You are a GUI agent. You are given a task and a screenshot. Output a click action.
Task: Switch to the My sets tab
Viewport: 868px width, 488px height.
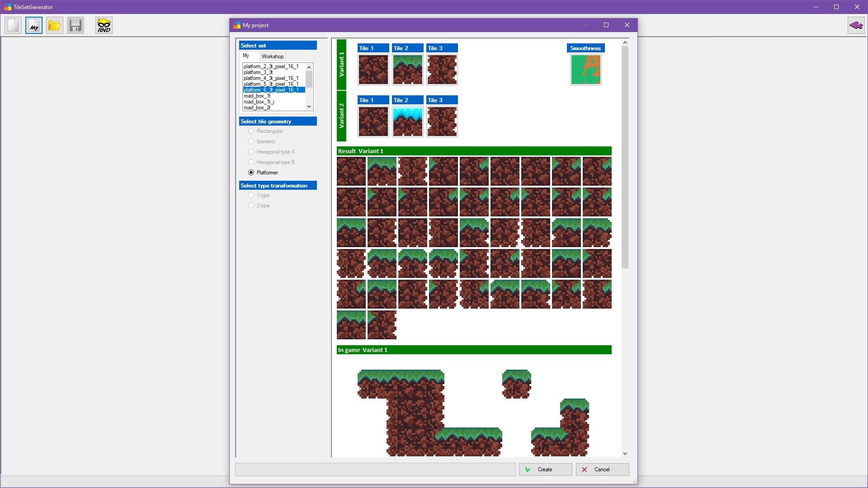click(246, 56)
